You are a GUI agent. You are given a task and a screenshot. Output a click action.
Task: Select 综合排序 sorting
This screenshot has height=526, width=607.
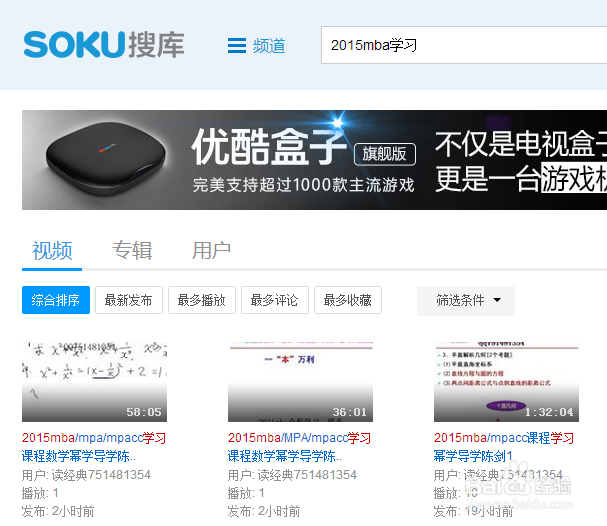pos(56,300)
